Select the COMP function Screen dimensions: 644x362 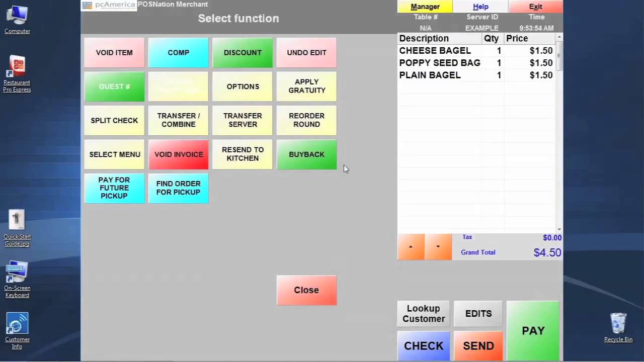[x=178, y=52]
